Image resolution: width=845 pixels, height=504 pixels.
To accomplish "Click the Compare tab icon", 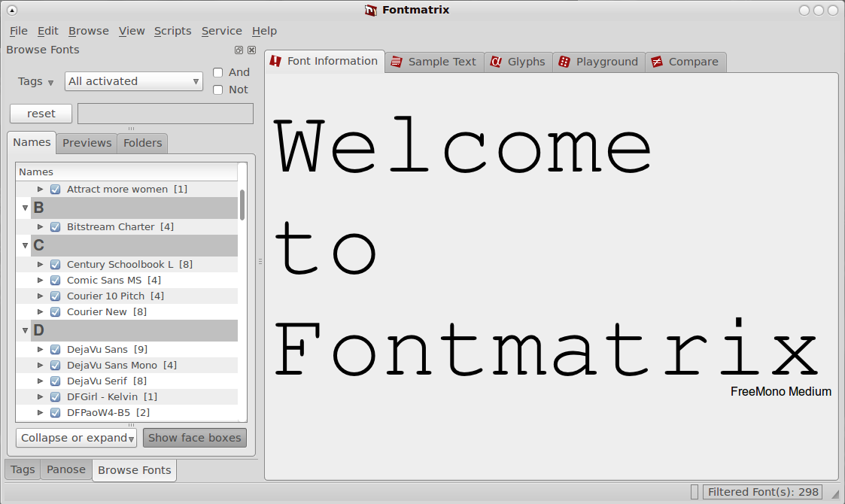I will tap(657, 62).
